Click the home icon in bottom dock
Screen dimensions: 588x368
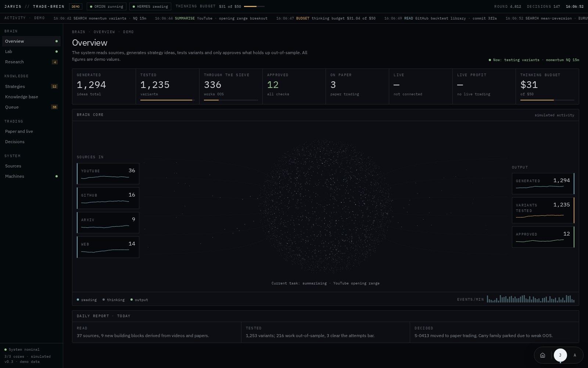coord(542,355)
